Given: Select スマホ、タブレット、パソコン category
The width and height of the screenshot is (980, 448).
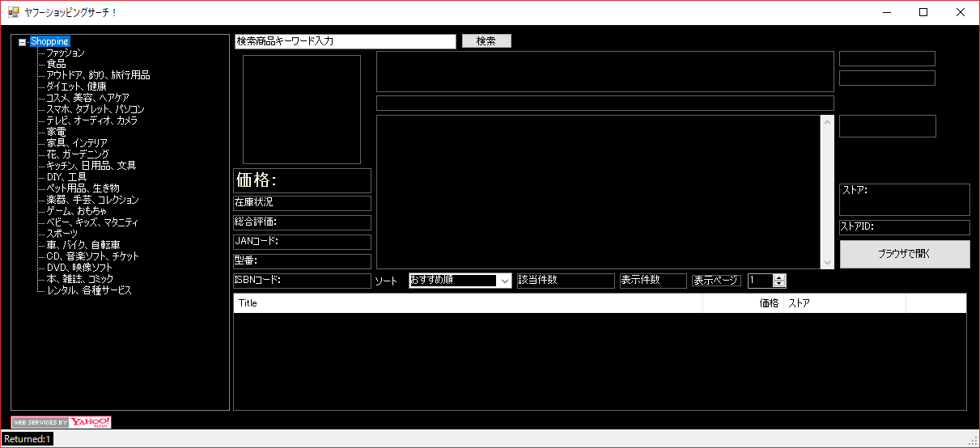Looking at the screenshot, I should pyautogui.click(x=95, y=109).
